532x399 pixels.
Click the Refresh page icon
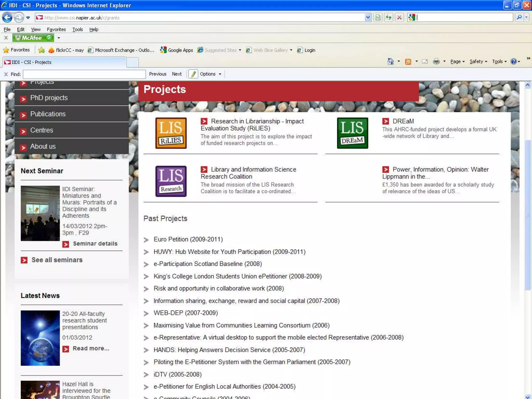[x=388, y=18]
